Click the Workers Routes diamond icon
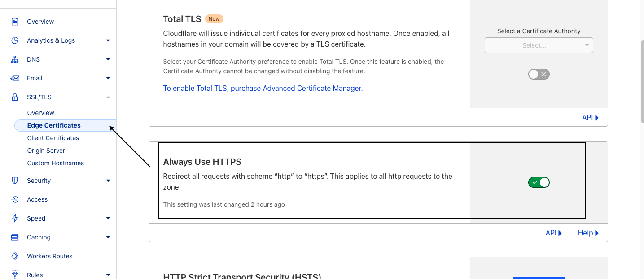 pyautogui.click(x=15, y=256)
